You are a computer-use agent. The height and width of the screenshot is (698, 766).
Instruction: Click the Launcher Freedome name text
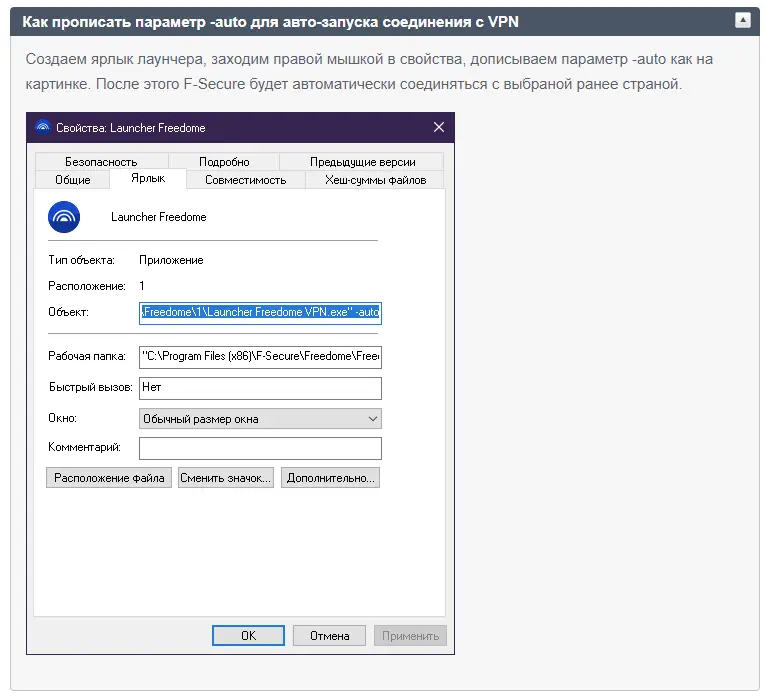click(159, 217)
